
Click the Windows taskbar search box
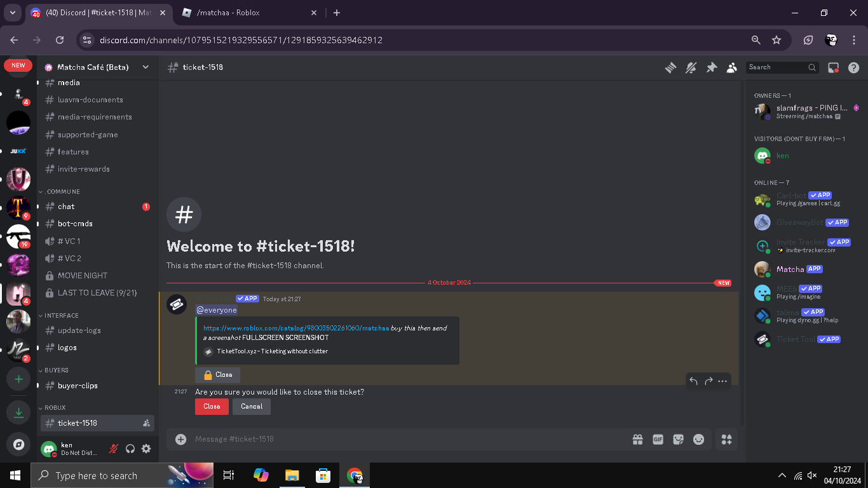pos(122,475)
